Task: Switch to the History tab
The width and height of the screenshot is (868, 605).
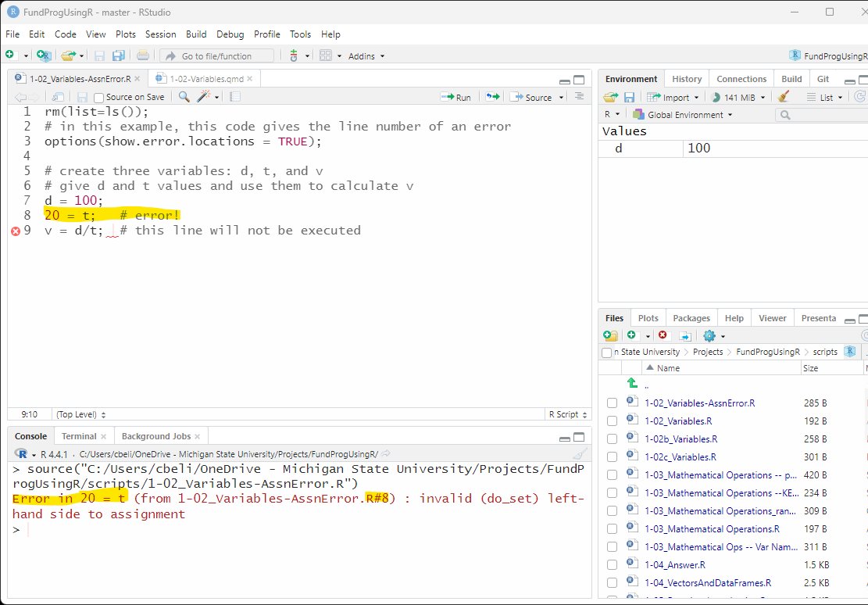Action: (x=687, y=79)
